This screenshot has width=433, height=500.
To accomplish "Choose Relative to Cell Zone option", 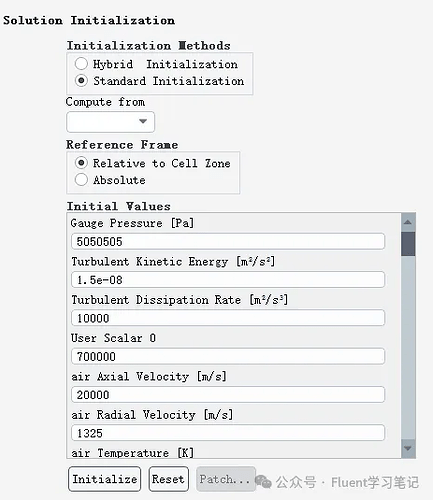I will tap(81, 163).
